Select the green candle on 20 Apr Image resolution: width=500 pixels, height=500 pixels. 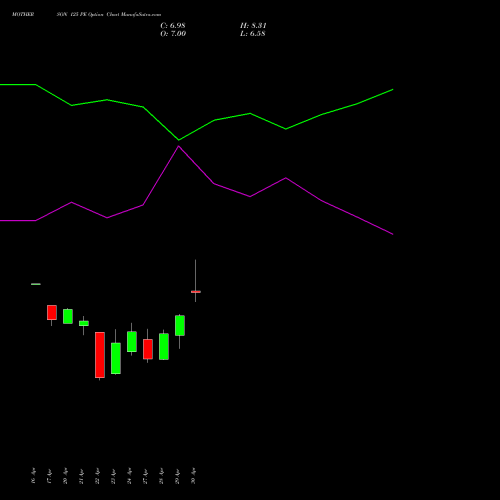[x=68, y=316]
